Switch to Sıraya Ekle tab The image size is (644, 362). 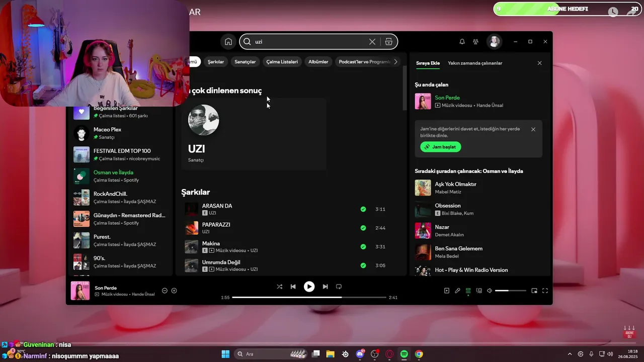(428, 63)
